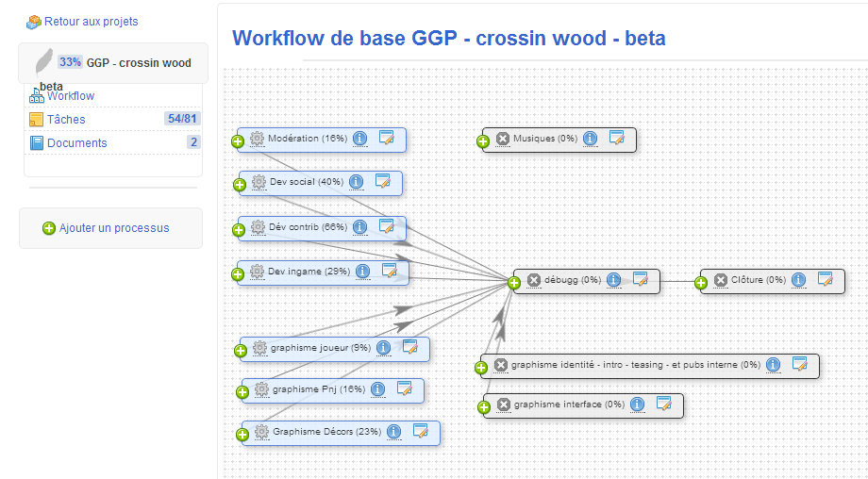
Task: Edit graphisme Pnj with pencil icon
Action: coord(405,388)
